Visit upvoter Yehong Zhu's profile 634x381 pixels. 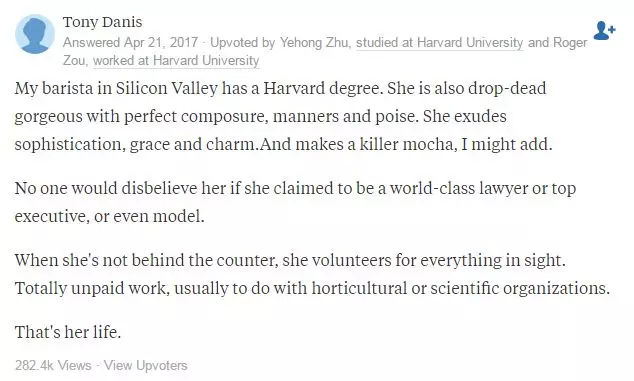tap(314, 42)
